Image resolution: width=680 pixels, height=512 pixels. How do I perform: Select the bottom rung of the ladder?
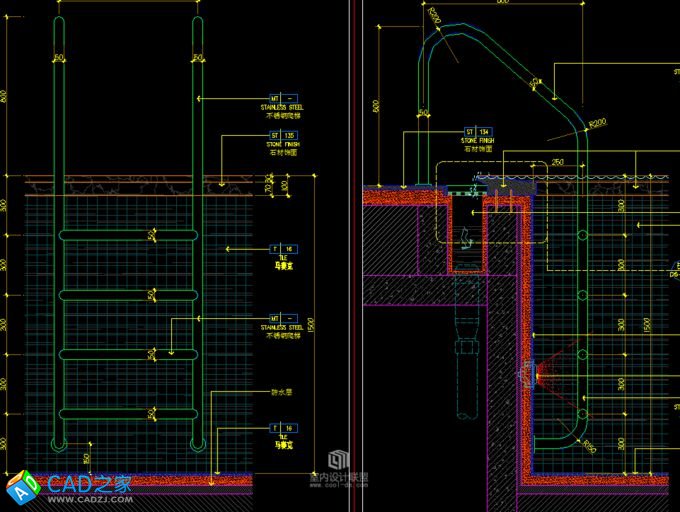129,413
